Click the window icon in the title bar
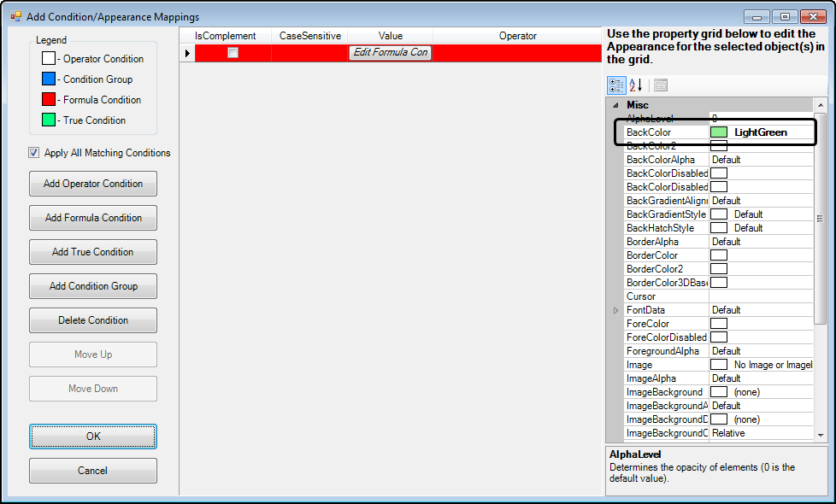836x504 pixels. [16, 16]
